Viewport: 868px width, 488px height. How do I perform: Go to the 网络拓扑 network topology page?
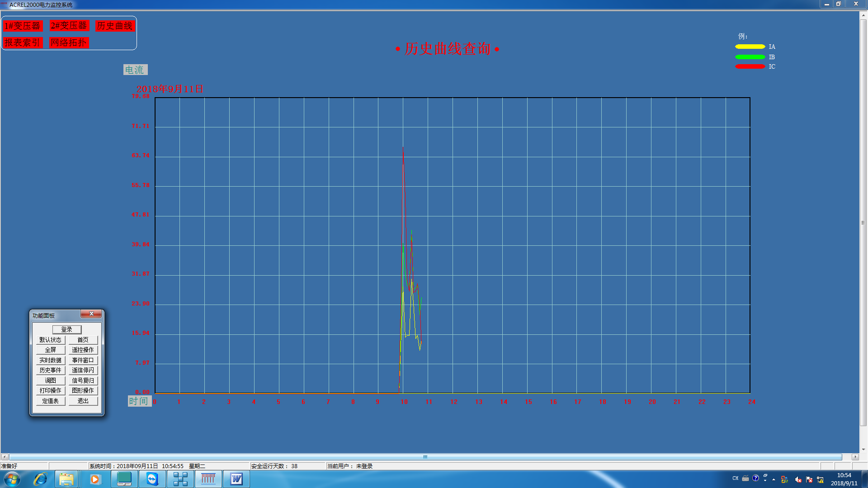point(69,42)
